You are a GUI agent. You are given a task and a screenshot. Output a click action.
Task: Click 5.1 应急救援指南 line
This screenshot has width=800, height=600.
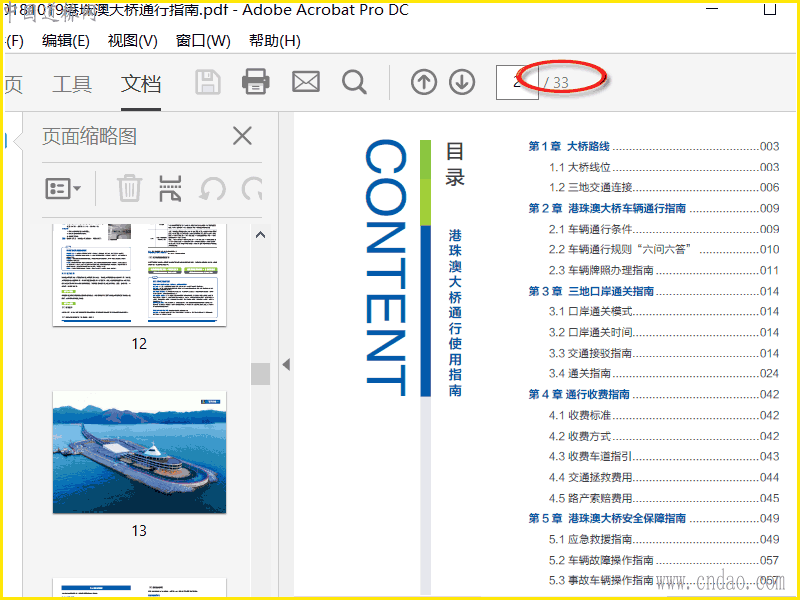[664, 539]
